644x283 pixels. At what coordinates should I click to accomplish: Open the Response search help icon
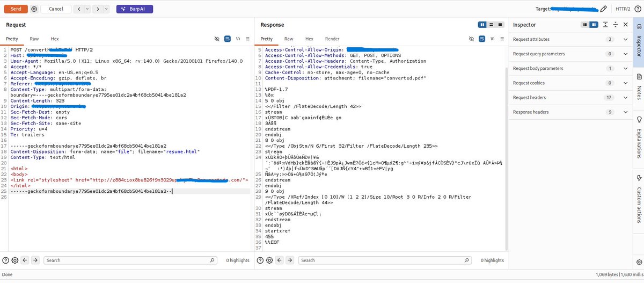point(260,260)
